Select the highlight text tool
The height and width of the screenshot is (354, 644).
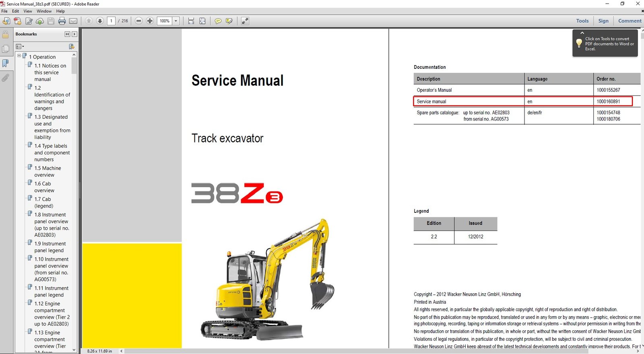pos(229,21)
